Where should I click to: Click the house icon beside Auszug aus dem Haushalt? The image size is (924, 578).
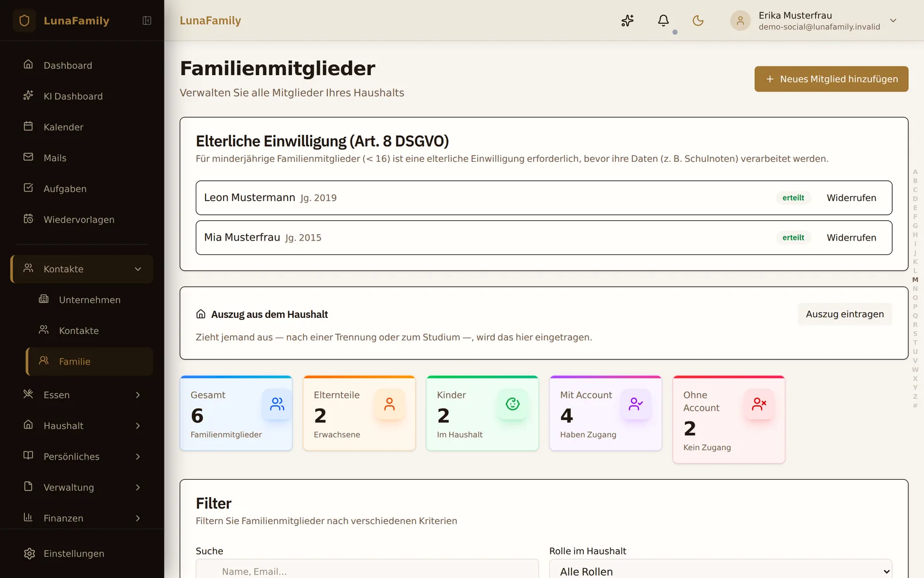click(201, 314)
